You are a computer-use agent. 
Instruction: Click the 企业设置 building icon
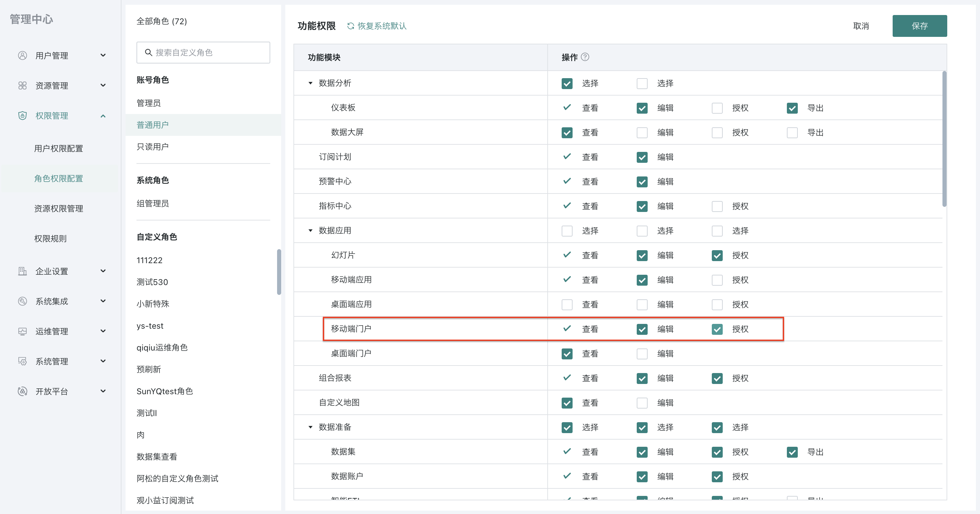click(23, 271)
